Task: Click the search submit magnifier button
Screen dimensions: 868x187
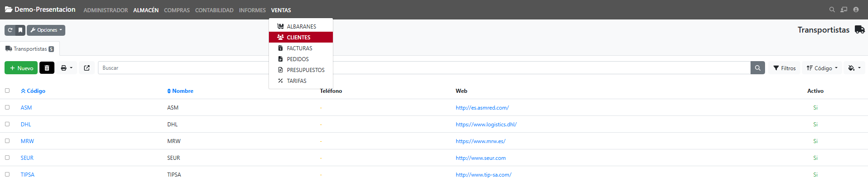Action: [757, 68]
